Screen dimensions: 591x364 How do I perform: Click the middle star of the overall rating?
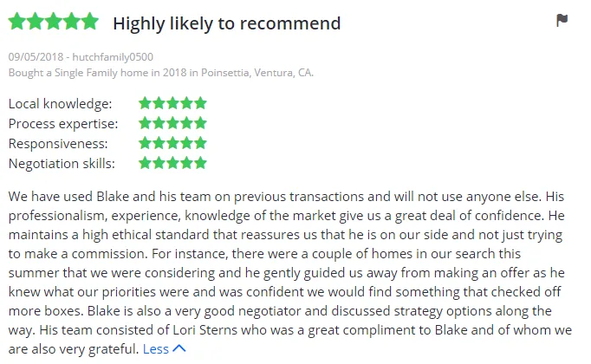(x=53, y=21)
